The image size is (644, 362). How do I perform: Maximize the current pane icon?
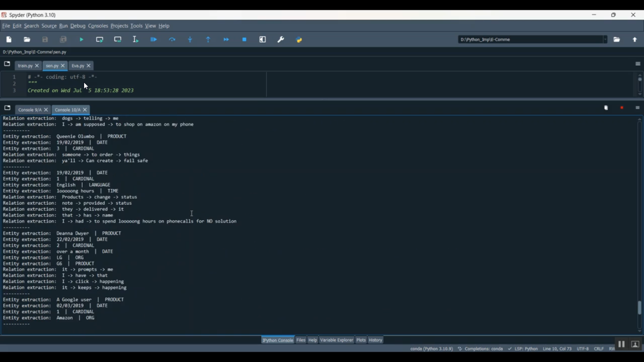pyautogui.click(x=263, y=39)
